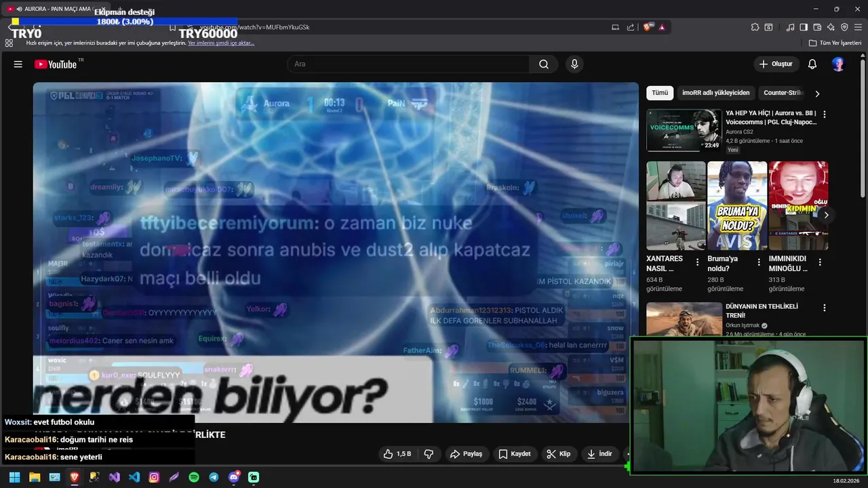Open the dangerous train video thumbnail
Screen dimensions: 868x488
(684, 319)
